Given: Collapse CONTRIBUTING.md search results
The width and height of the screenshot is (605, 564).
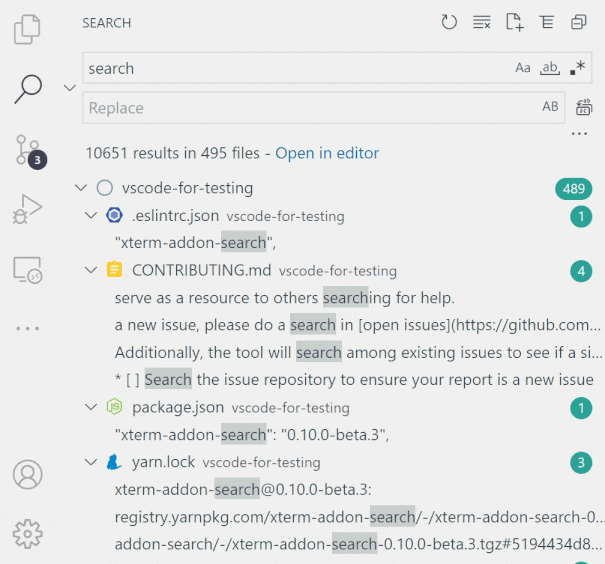Looking at the screenshot, I should (x=93, y=270).
